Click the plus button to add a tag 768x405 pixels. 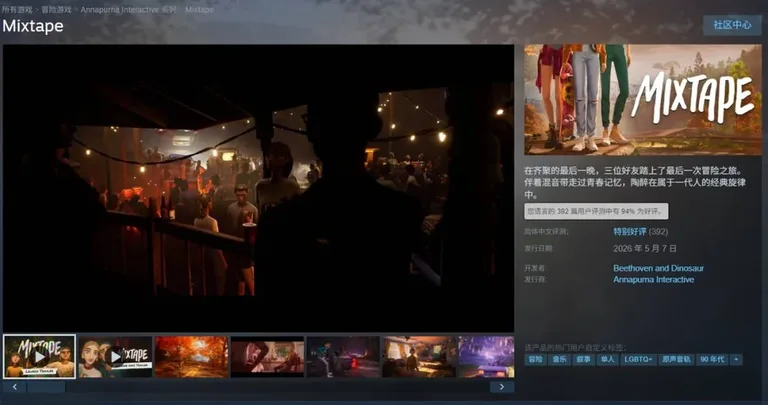pyautogui.click(x=736, y=359)
